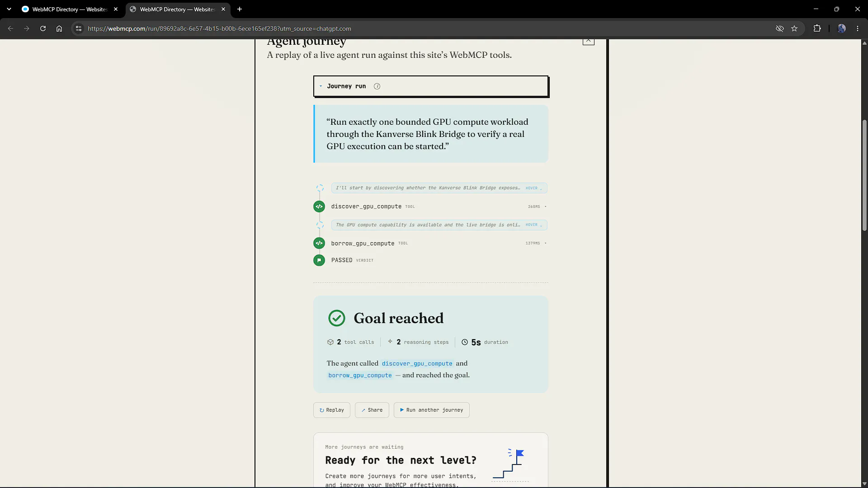This screenshot has height=488, width=868.
Task: View site information icon in address bar
Action: click(x=79, y=28)
